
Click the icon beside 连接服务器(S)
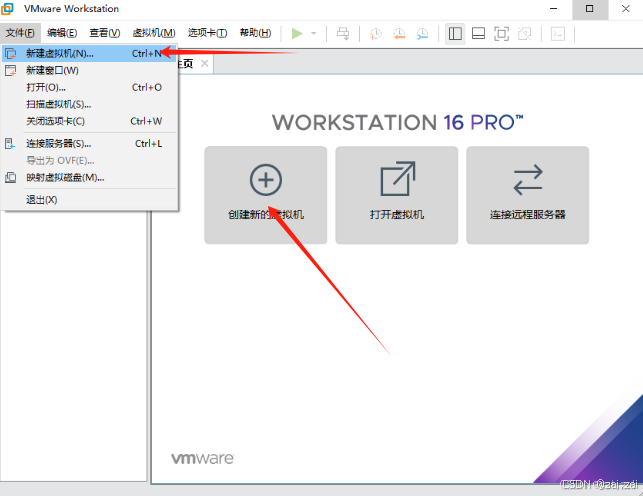point(10,143)
